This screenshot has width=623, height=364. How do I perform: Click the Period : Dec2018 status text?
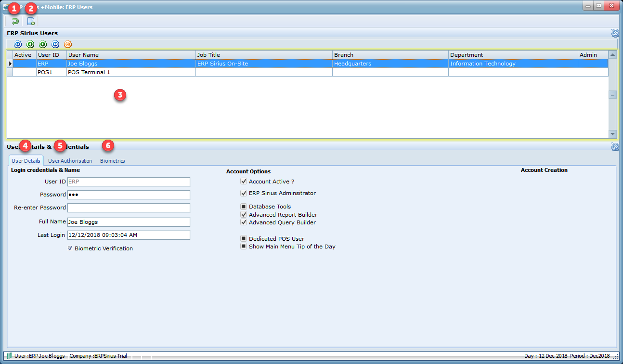590,356
